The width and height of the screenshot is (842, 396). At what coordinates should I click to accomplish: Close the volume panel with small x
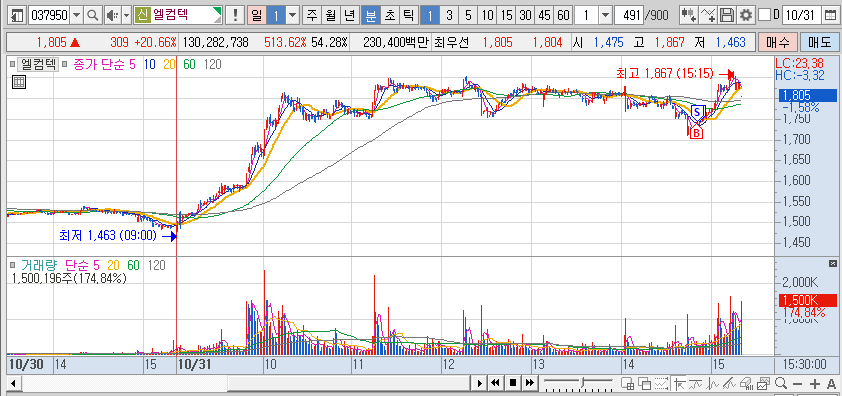point(832,263)
